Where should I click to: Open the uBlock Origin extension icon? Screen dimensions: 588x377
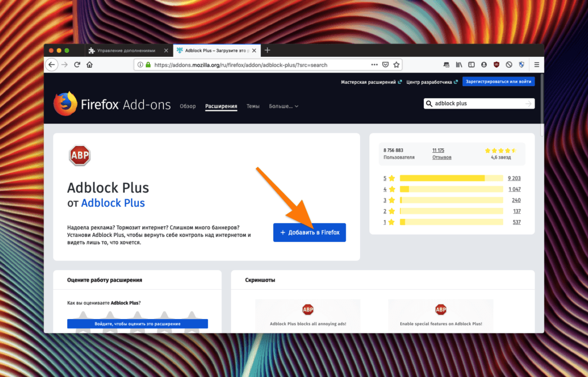tap(497, 64)
